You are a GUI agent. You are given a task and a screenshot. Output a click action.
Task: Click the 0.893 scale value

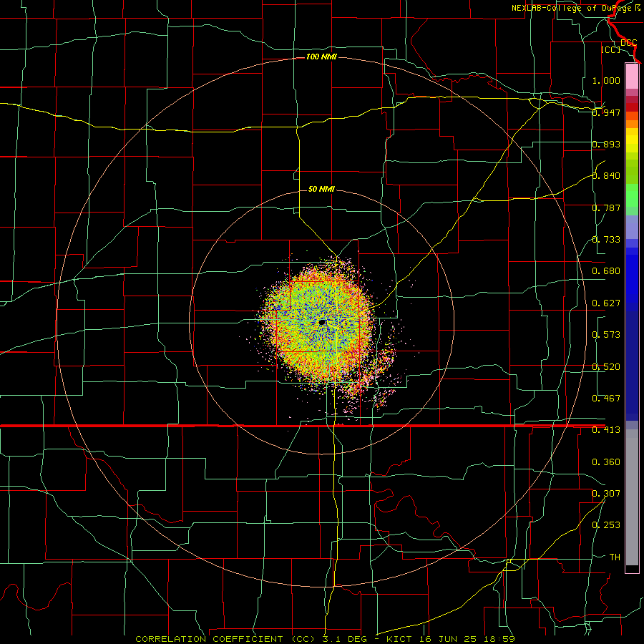(x=606, y=144)
